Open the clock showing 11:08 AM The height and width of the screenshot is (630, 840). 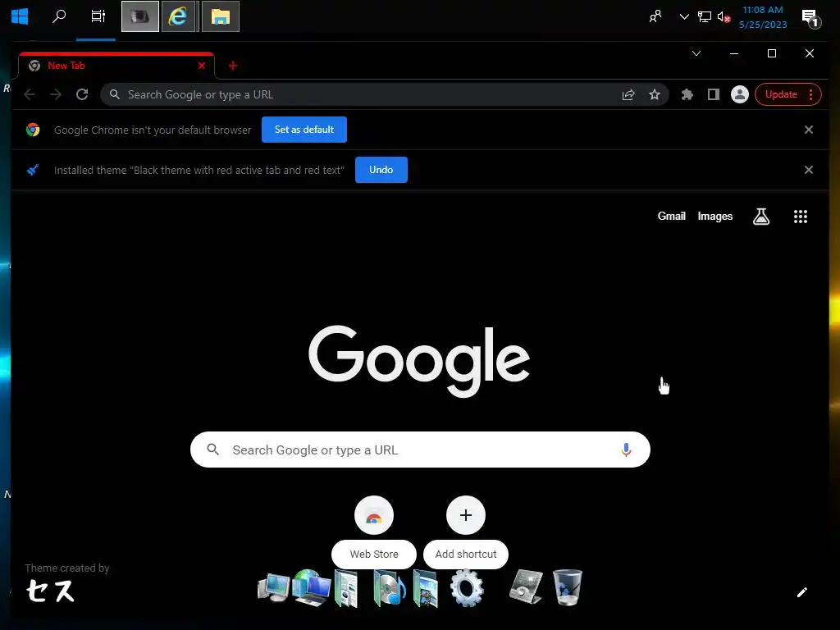point(763,17)
